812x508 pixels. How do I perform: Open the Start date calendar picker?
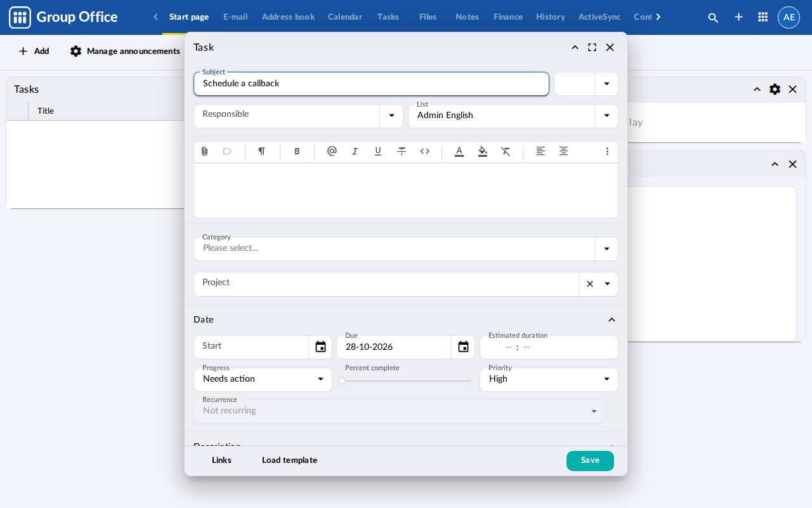pos(320,347)
